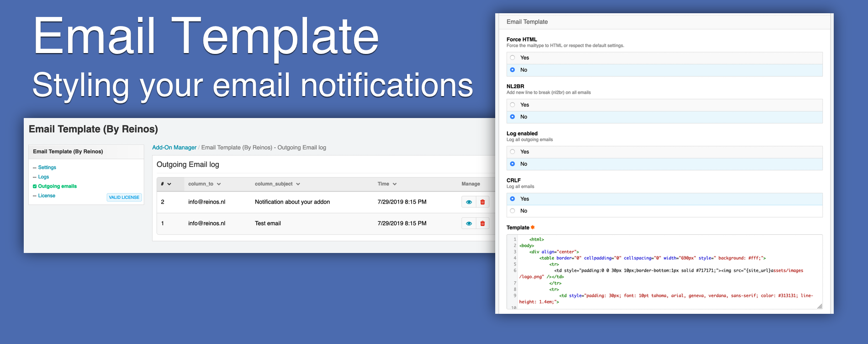The height and width of the screenshot is (344, 868).
Task: Sort by the column_to header
Action: (x=204, y=184)
